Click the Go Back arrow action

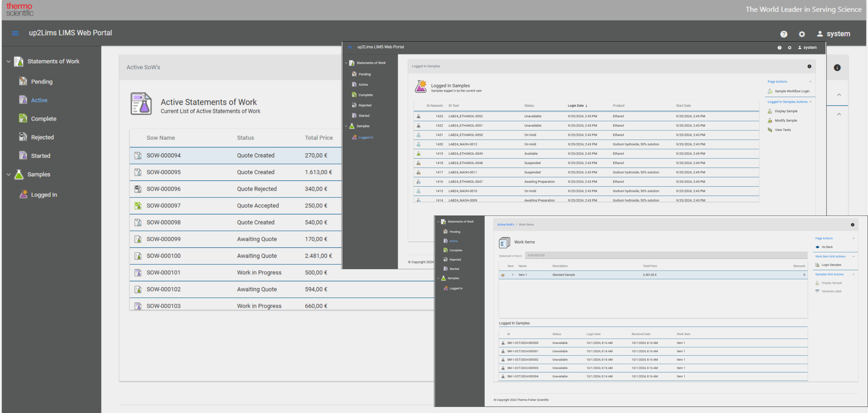click(x=826, y=247)
